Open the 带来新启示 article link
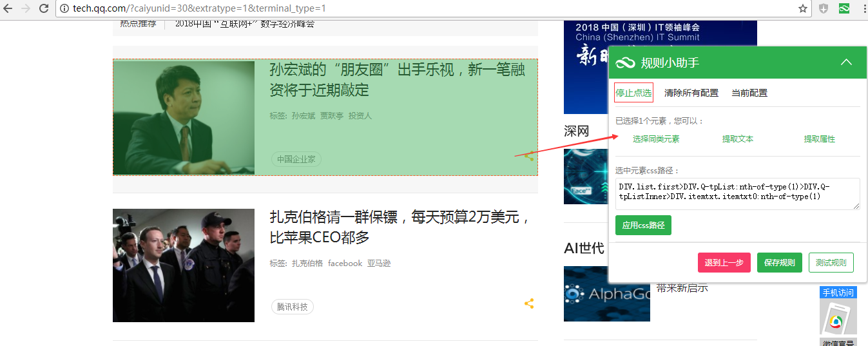This screenshot has height=346, width=868. 682,288
